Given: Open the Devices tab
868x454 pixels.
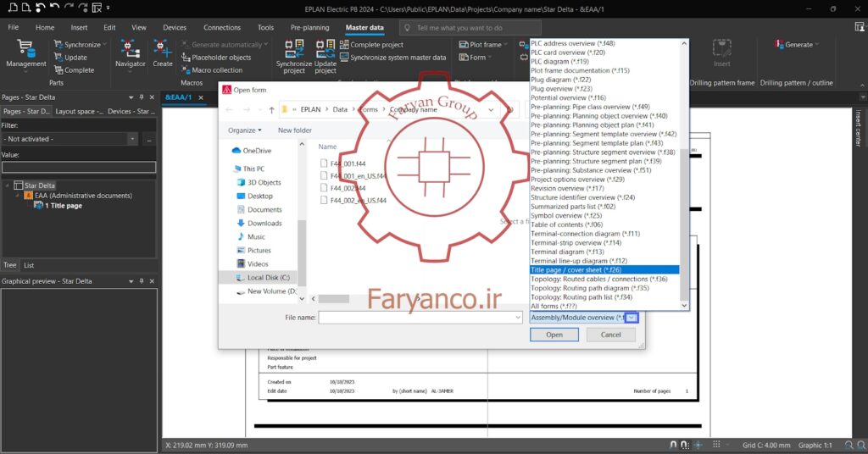Looking at the screenshot, I should pyautogui.click(x=175, y=27).
